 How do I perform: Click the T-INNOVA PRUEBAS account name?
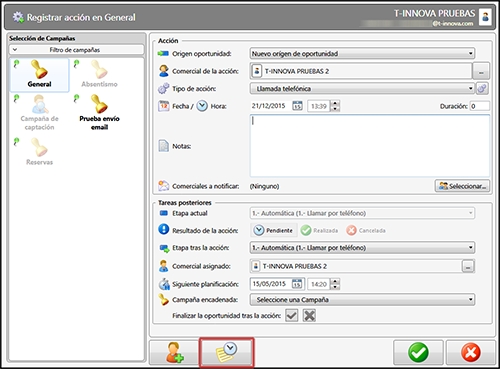[434, 13]
